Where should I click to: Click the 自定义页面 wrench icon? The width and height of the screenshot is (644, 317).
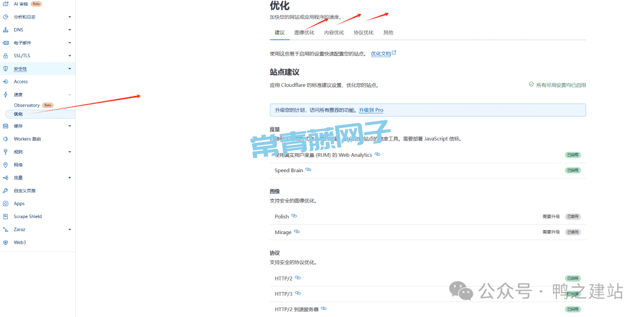(x=5, y=191)
